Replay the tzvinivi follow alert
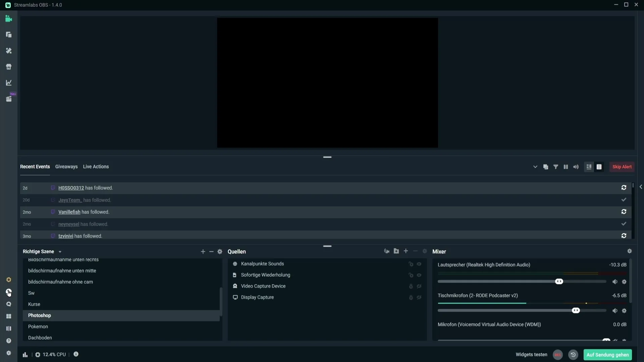Viewport: 644px width, 362px height. click(624, 236)
